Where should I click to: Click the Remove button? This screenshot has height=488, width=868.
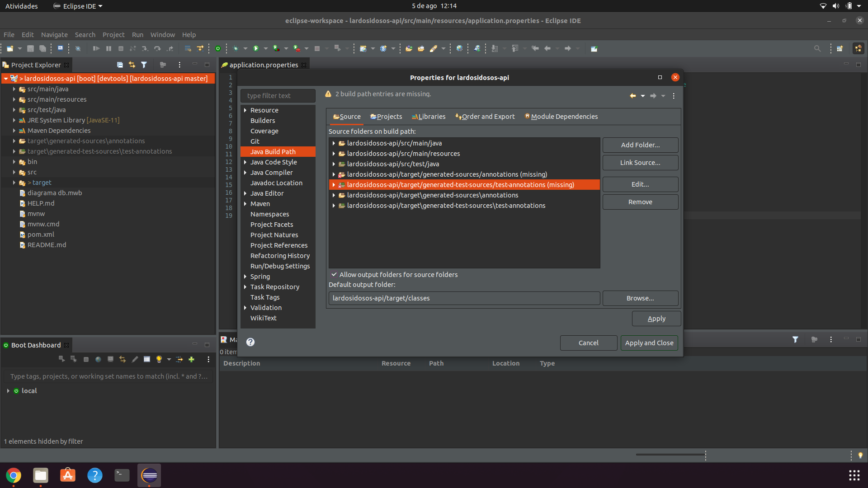(640, 202)
